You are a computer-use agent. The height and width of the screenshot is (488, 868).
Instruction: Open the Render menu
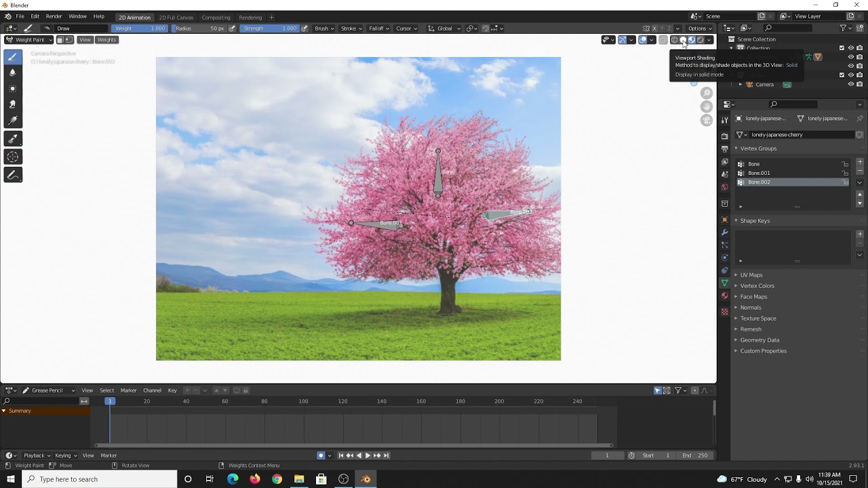pyautogui.click(x=54, y=16)
